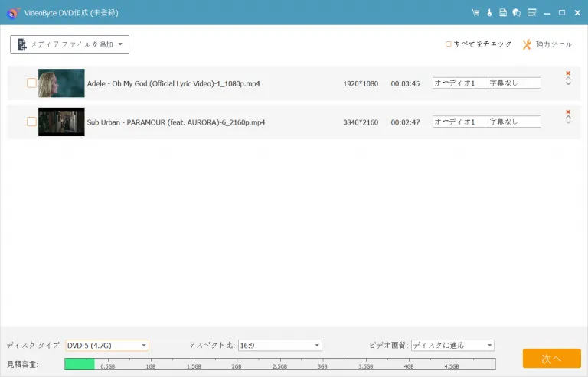This screenshot has height=377, width=588.
Task: Open the メディアファイルを追加 menu button
Action: [x=70, y=44]
